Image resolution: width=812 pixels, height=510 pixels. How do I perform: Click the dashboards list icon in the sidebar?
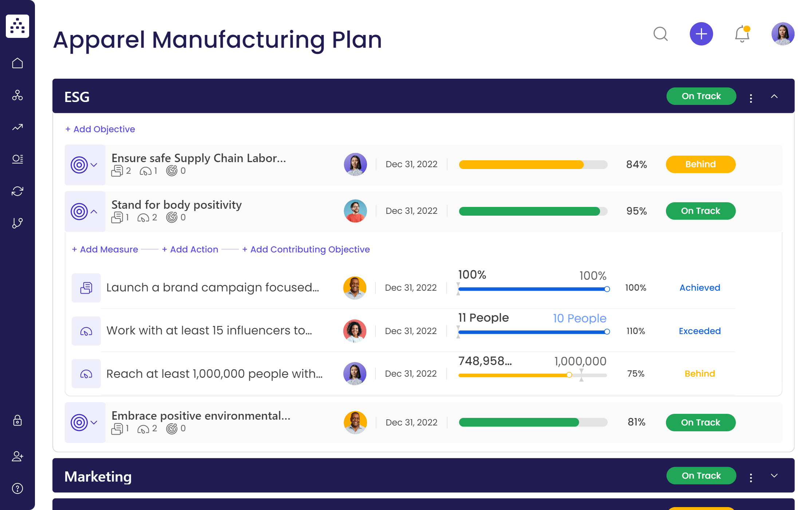tap(17, 159)
